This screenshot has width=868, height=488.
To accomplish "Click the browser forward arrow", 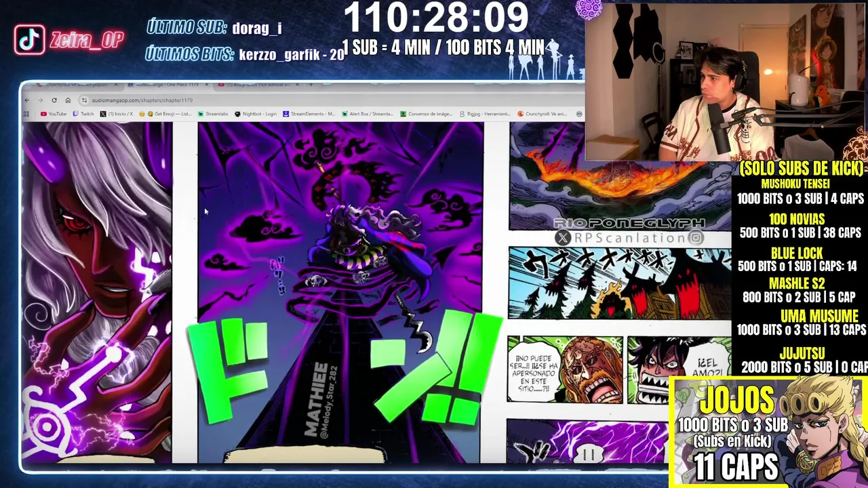I will click(40, 100).
